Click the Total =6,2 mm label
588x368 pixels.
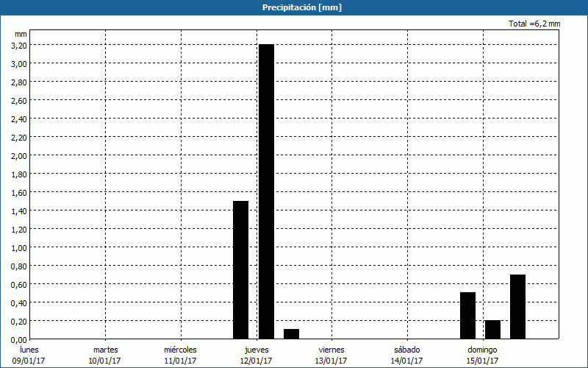click(534, 24)
